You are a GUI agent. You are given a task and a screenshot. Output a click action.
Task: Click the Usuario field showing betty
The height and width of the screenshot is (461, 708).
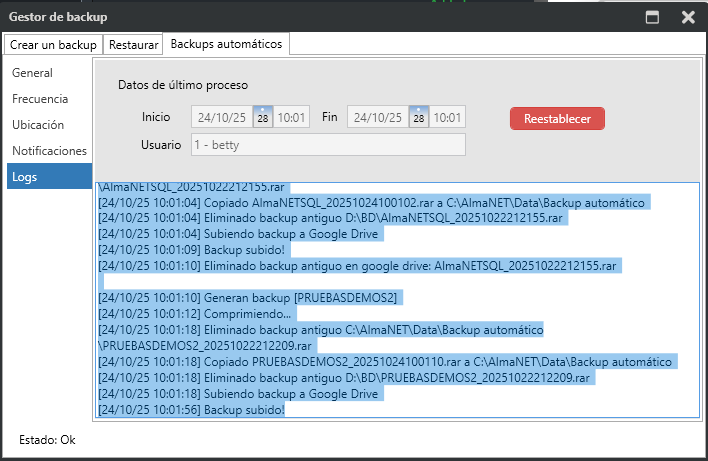(x=327, y=145)
